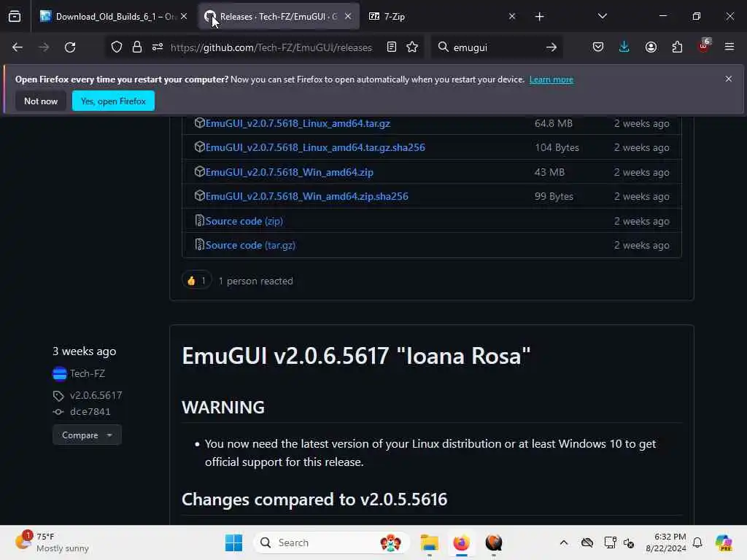Focus the emugui search box

pos(495,47)
